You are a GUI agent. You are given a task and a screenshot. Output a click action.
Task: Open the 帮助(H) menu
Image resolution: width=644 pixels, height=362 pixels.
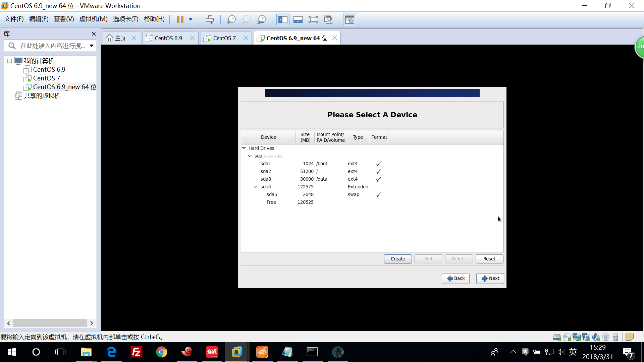(154, 19)
